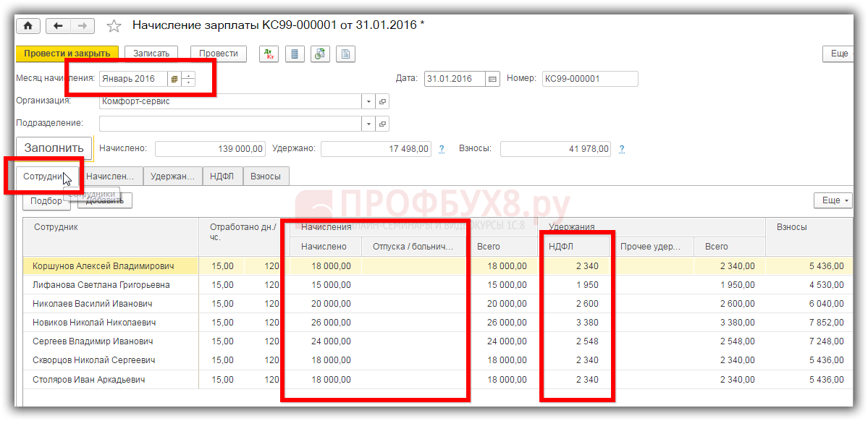Click the question mark next to Удержано
Image resolution: width=868 pixels, height=421 pixels.
point(442,149)
